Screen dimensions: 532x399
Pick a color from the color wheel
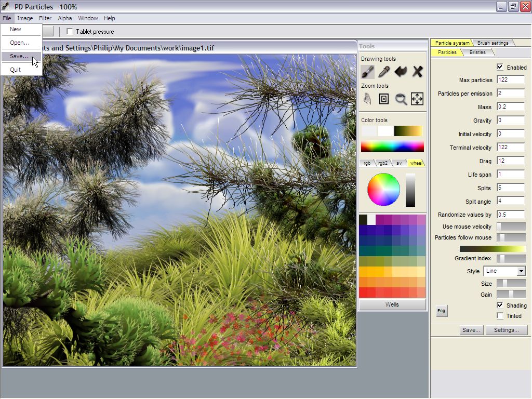(x=384, y=190)
